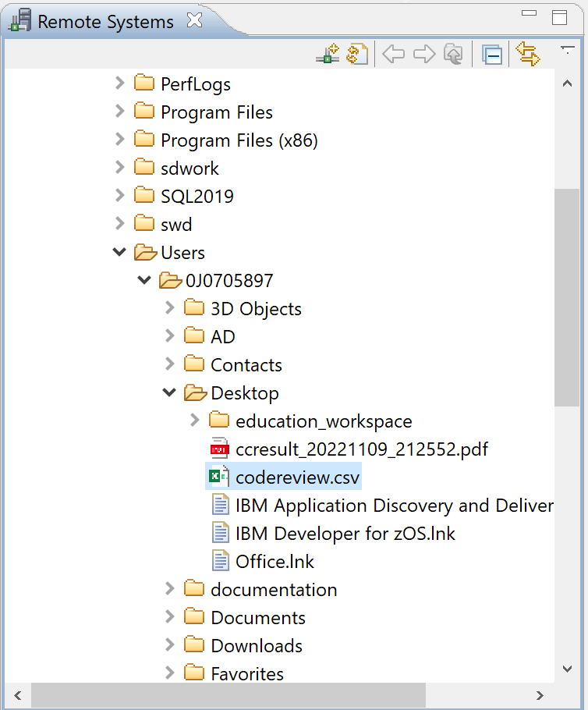Collapse the Users folder

[x=119, y=252]
